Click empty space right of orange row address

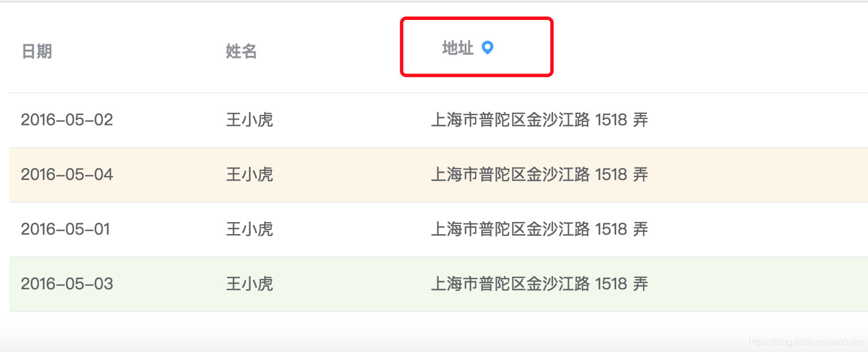(x=758, y=174)
